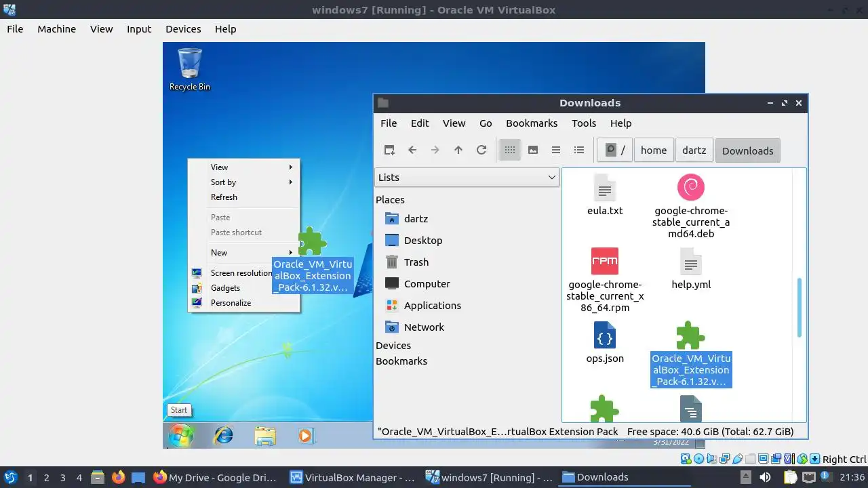
Task: Switch to thumbnail view mode
Action: pos(533,150)
